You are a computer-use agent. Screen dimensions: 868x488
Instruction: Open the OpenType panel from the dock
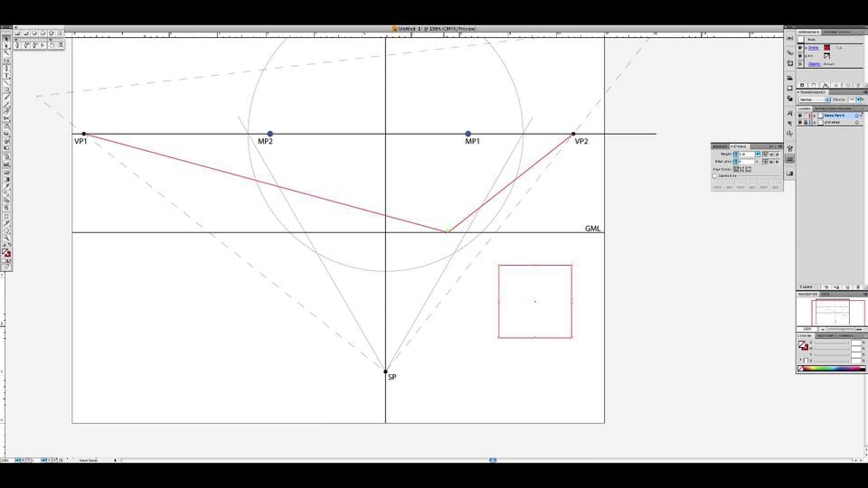click(x=790, y=134)
